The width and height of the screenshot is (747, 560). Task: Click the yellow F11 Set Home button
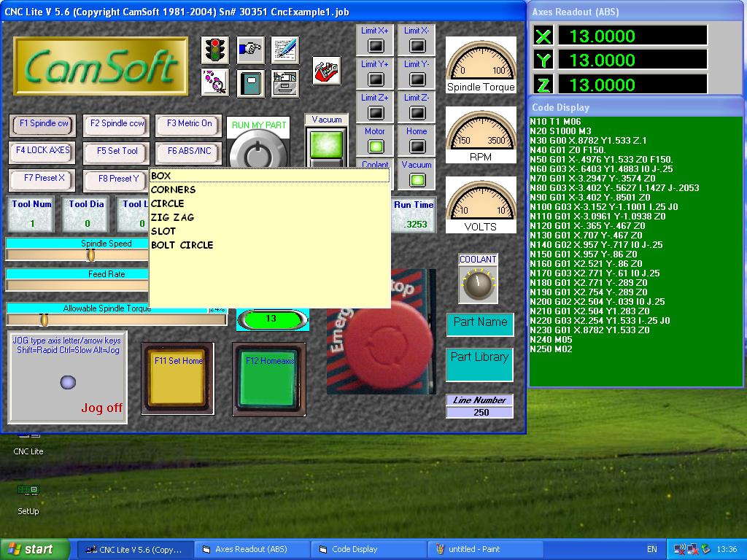178,378
